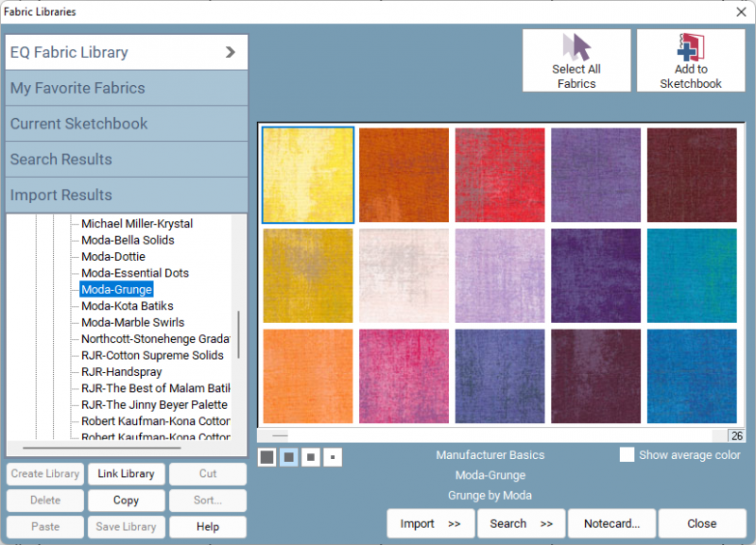Open the Import dropdown button
This screenshot has width=756, height=545.
point(430,523)
